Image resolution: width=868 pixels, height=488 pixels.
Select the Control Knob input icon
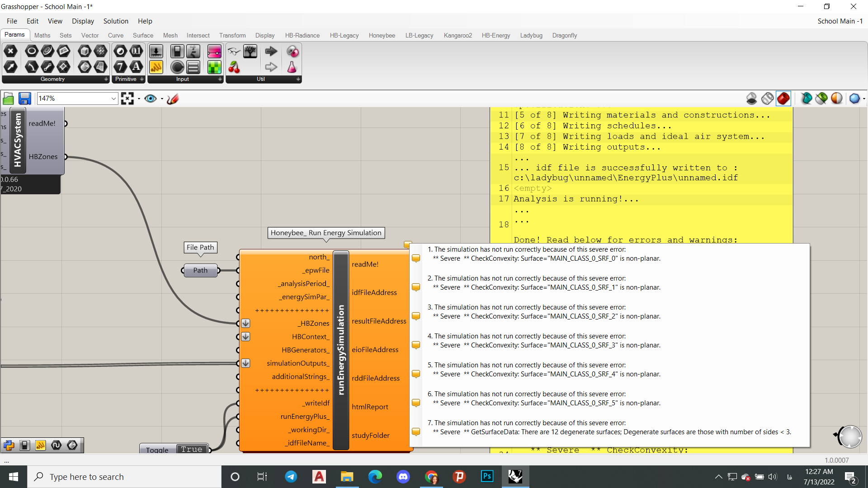click(177, 67)
